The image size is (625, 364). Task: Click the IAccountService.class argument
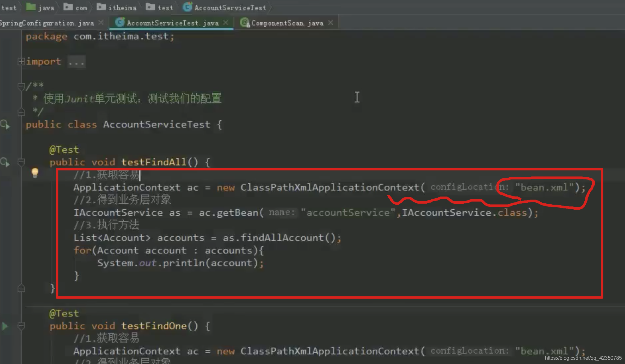465,212
